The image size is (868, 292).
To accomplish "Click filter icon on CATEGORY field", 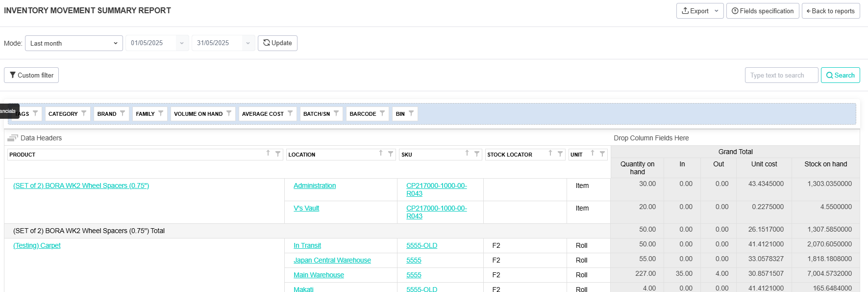I will pyautogui.click(x=84, y=113).
